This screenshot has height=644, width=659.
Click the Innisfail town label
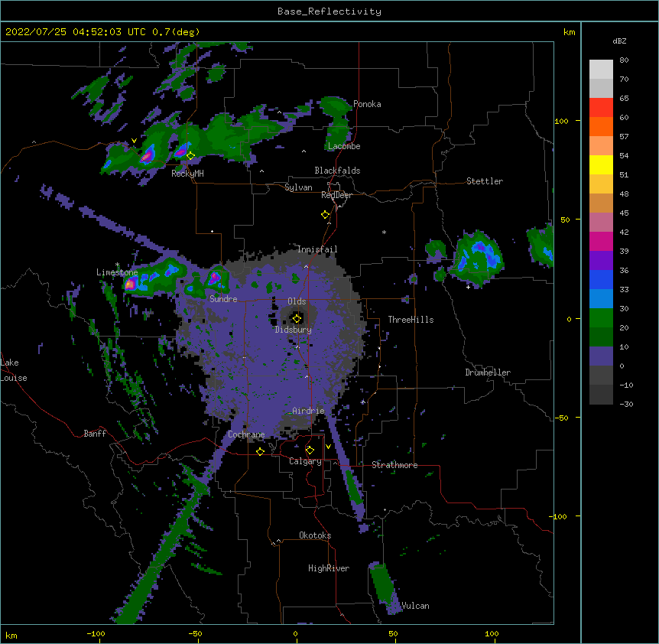[x=317, y=249]
